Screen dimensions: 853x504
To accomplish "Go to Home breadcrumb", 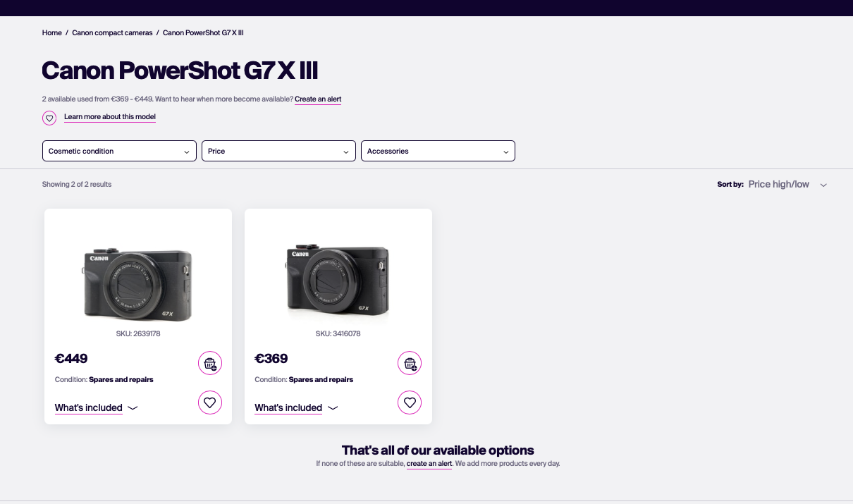I will tap(52, 33).
